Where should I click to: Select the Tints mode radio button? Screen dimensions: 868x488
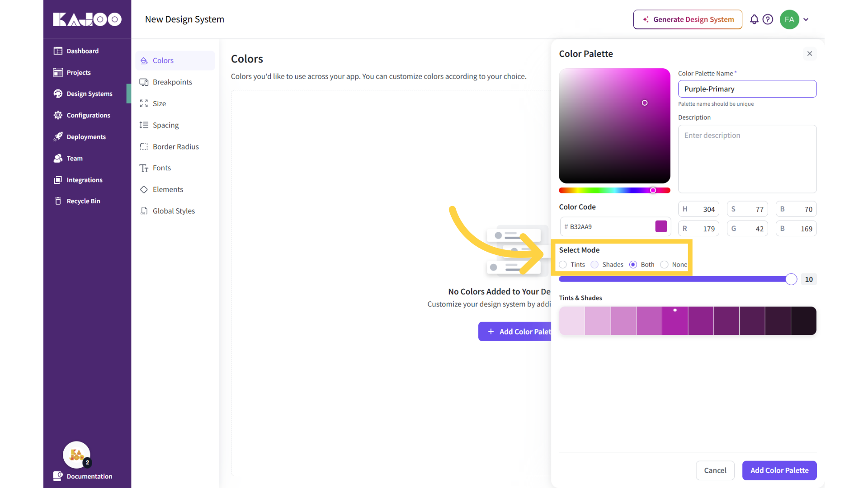[x=563, y=264]
